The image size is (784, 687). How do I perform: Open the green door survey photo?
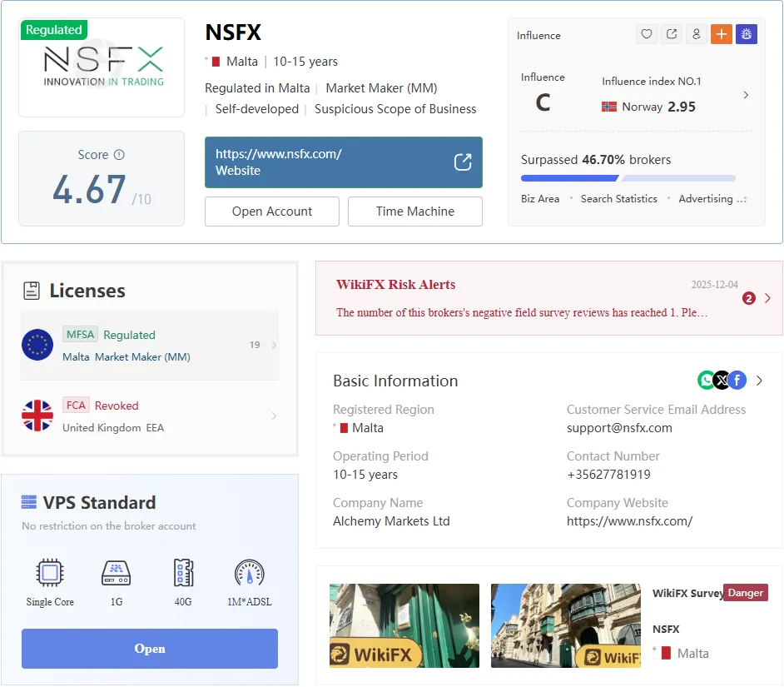coord(404,625)
